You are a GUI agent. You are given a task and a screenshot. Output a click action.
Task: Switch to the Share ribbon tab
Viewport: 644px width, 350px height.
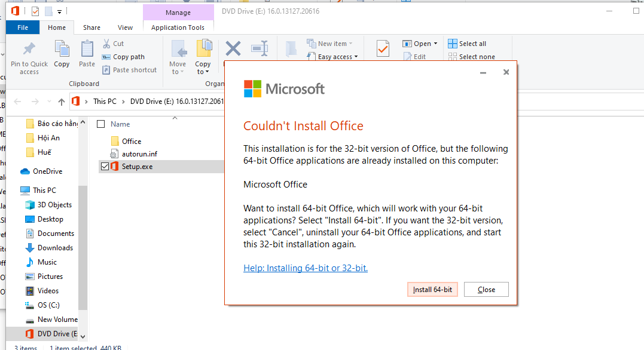click(91, 27)
